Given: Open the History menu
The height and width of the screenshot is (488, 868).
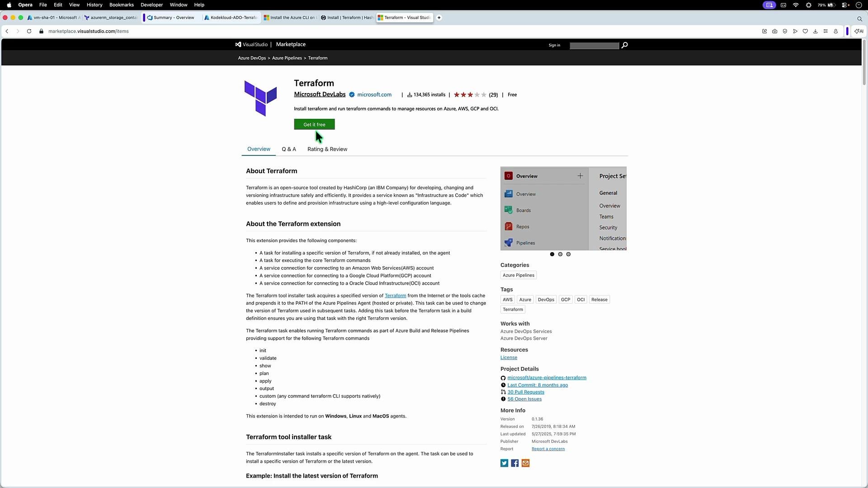Looking at the screenshot, I should pos(94,5).
